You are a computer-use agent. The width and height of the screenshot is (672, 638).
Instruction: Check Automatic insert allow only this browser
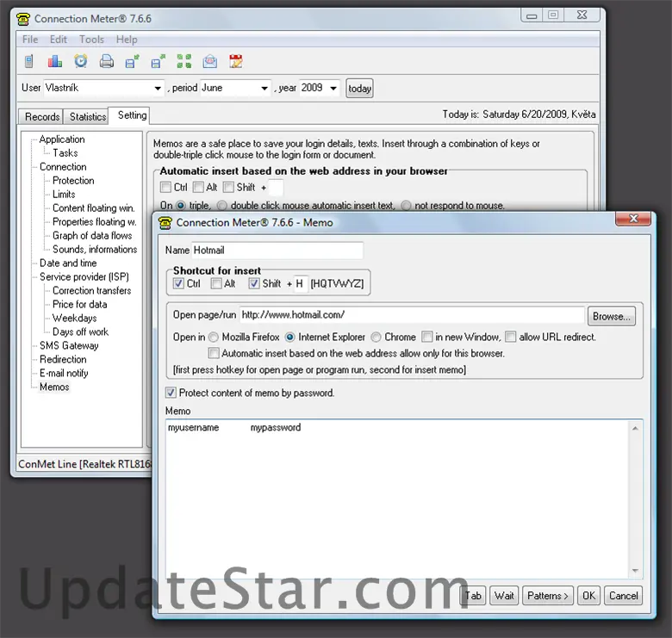[x=214, y=353]
